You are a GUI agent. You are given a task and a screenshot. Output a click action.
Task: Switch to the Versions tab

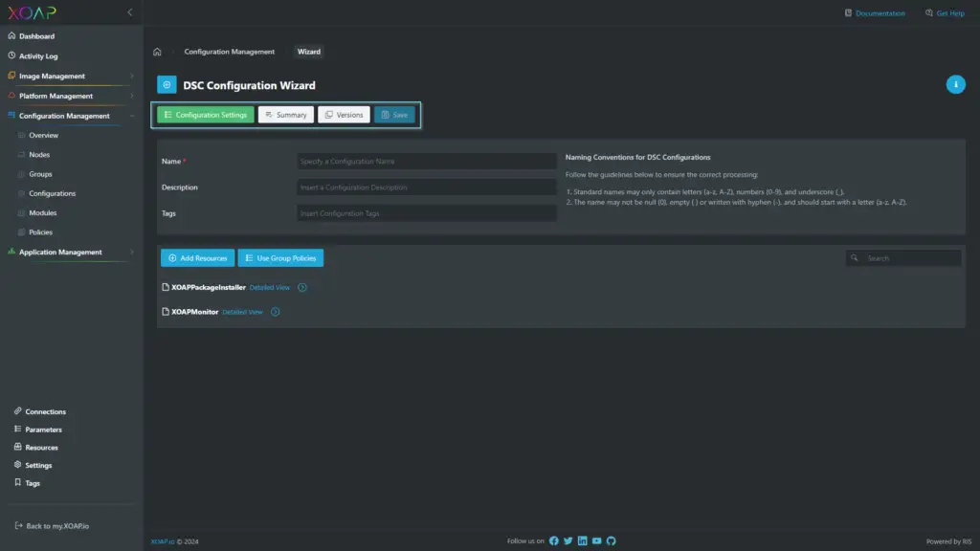(344, 115)
